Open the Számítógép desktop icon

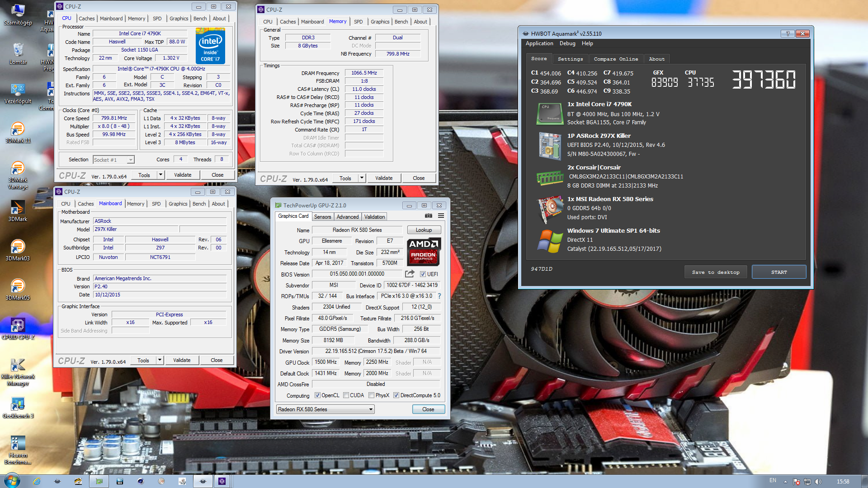click(x=18, y=14)
